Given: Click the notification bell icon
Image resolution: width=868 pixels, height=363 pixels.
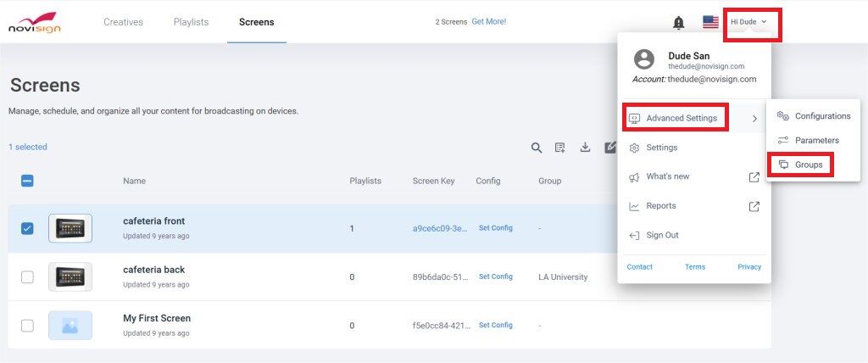Looking at the screenshot, I should (678, 23).
